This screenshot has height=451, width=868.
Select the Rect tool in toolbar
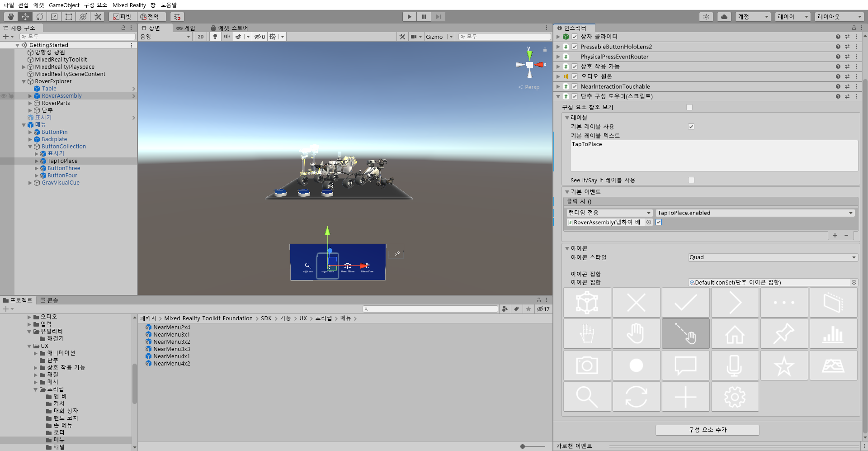[x=69, y=17]
